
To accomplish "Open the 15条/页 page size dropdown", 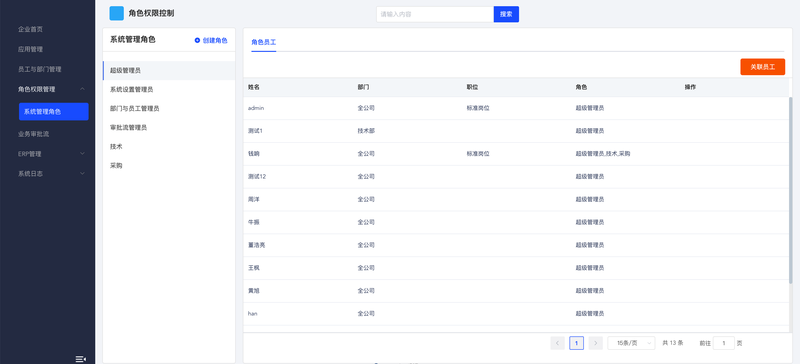I will 631,343.
